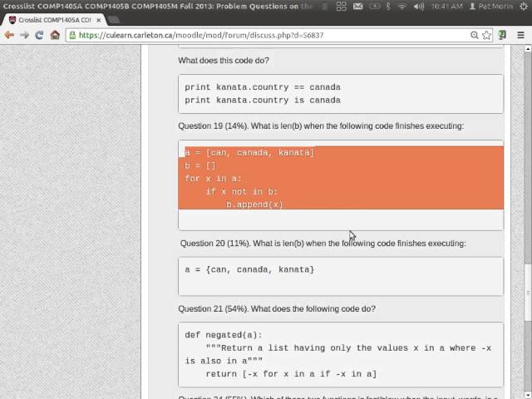Open the green extension icon in toolbar
Screen dimensions: 532x399
pos(502,35)
